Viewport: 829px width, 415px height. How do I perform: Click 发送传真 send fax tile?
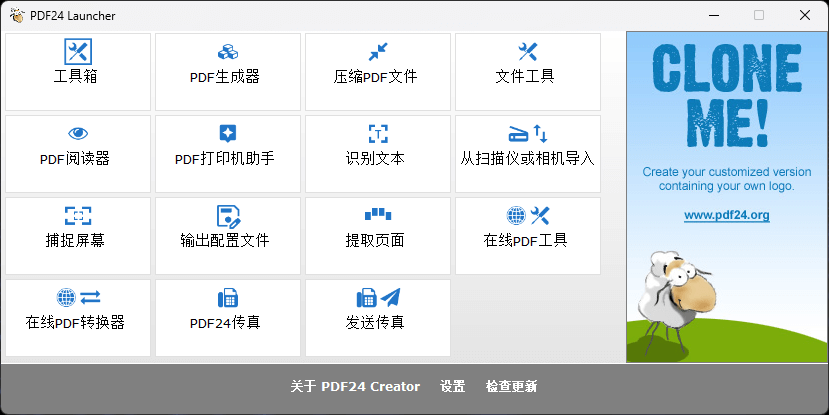377,317
